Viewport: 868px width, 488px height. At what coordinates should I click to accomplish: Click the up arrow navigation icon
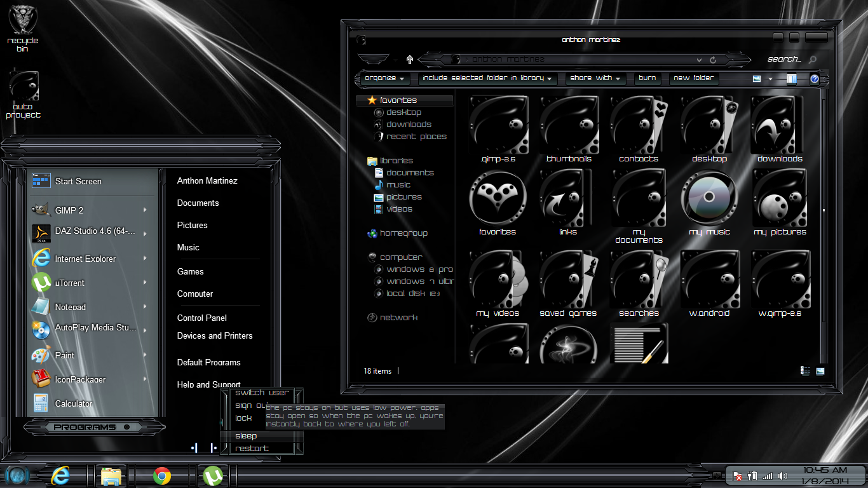(x=410, y=60)
